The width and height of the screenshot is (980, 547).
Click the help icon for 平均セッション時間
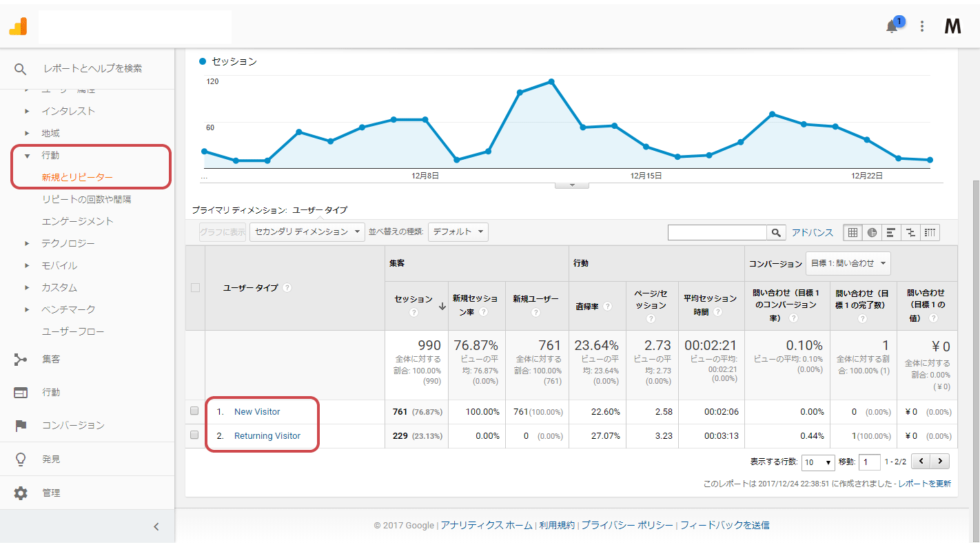pyautogui.click(x=717, y=312)
